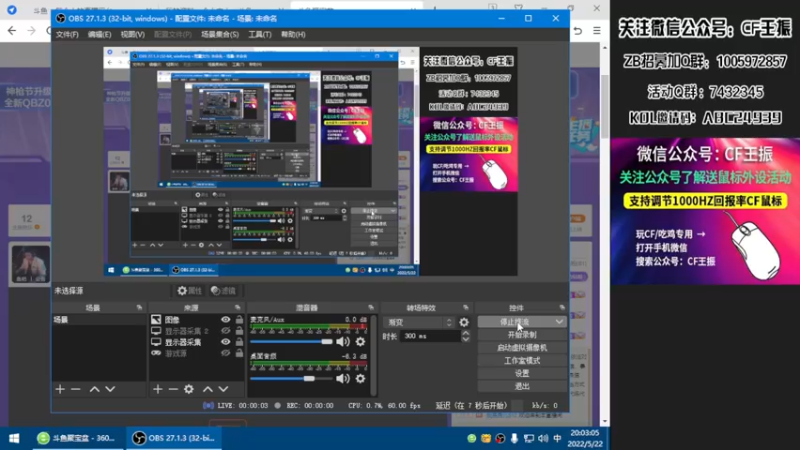Toggle the lock on the 显示器采集 2 source
800x450 pixels.
pyautogui.click(x=239, y=331)
